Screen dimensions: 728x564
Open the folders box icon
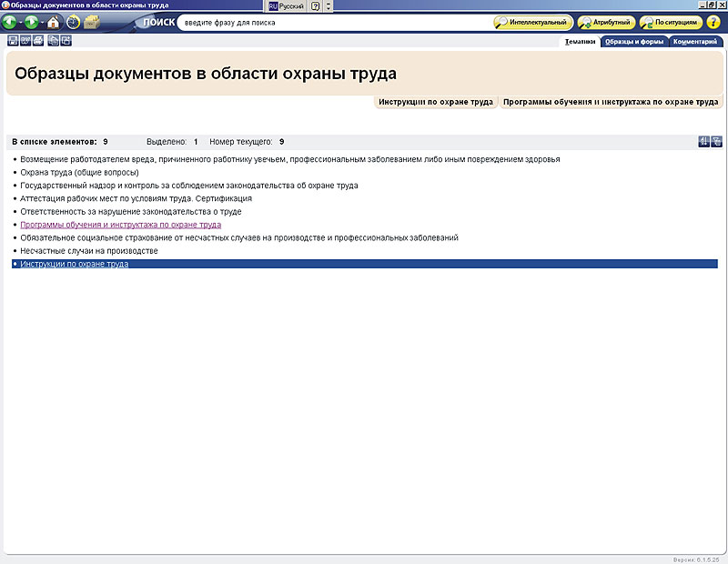click(x=92, y=22)
